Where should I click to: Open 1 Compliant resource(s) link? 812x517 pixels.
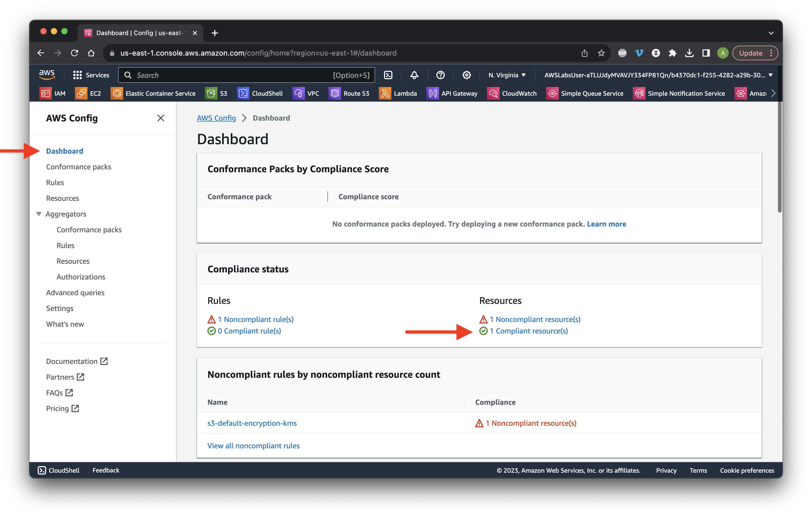528,331
